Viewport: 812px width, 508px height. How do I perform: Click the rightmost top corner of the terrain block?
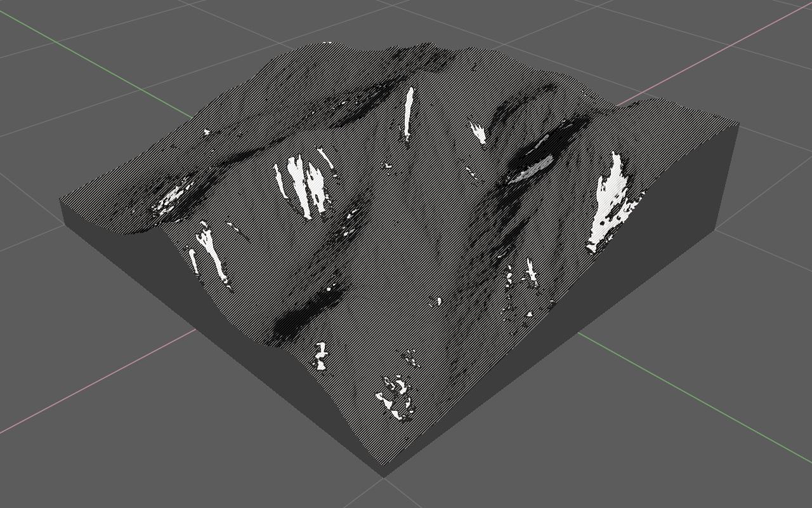tap(738, 123)
